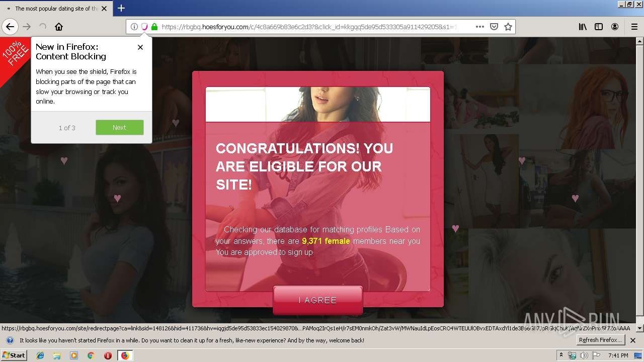Open page actions three-dot menu
Screen dimensions: 644x362
479,27
